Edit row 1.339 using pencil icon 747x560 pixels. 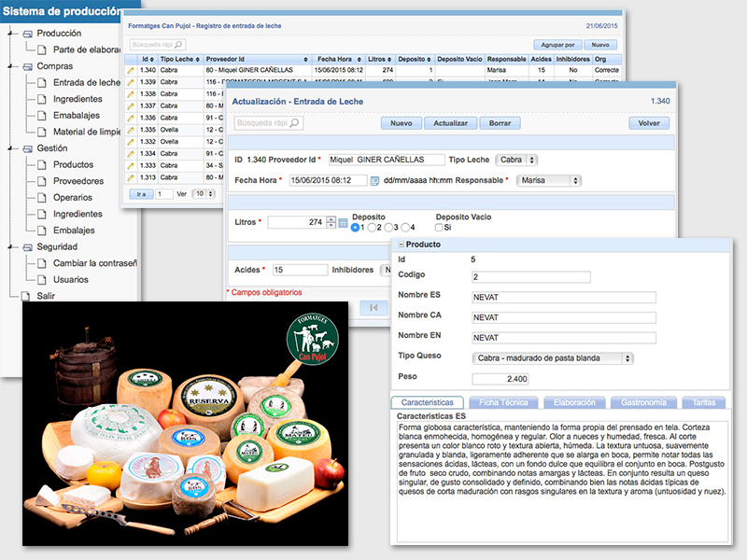[131, 82]
